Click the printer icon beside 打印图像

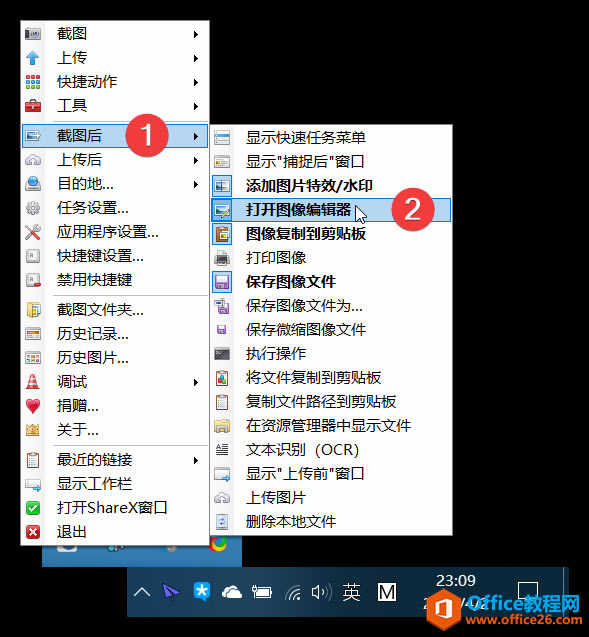pos(222,258)
